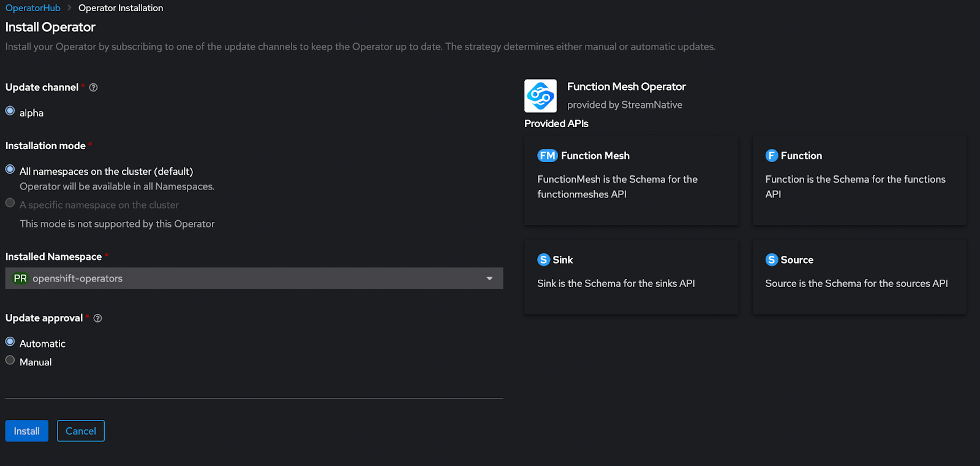
Task: Click the Update channel label
Action: pos(42,87)
